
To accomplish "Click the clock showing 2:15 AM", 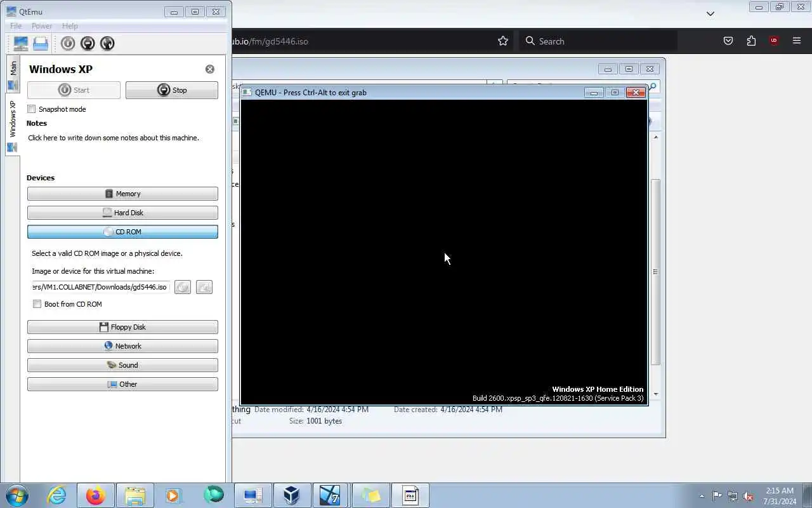I will pos(780,496).
